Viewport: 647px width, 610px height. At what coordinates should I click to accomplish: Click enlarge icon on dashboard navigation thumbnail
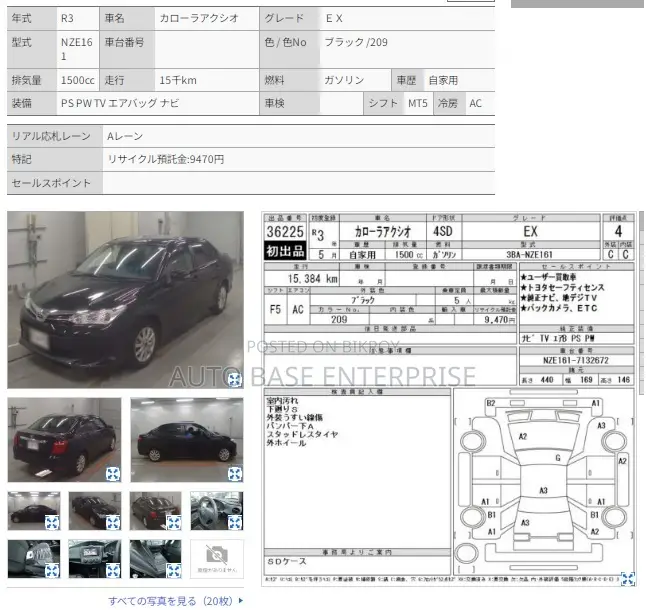(x=113, y=571)
